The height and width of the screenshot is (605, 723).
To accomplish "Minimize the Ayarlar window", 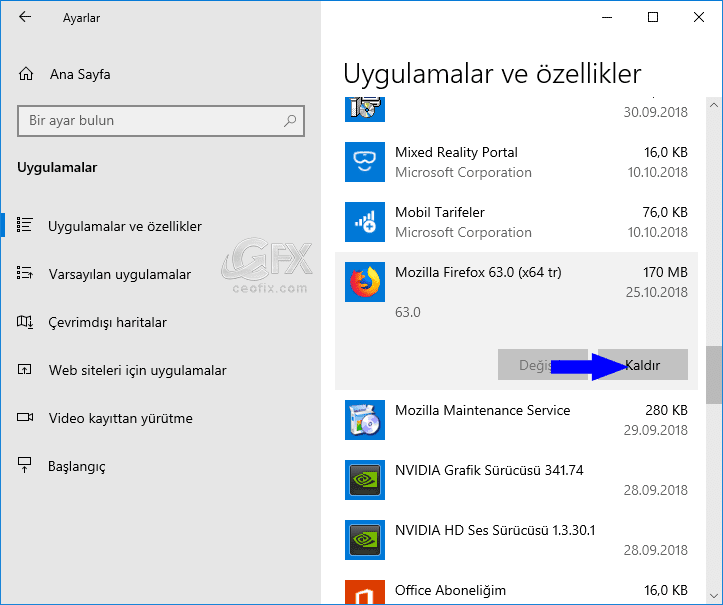I will tap(607, 18).
